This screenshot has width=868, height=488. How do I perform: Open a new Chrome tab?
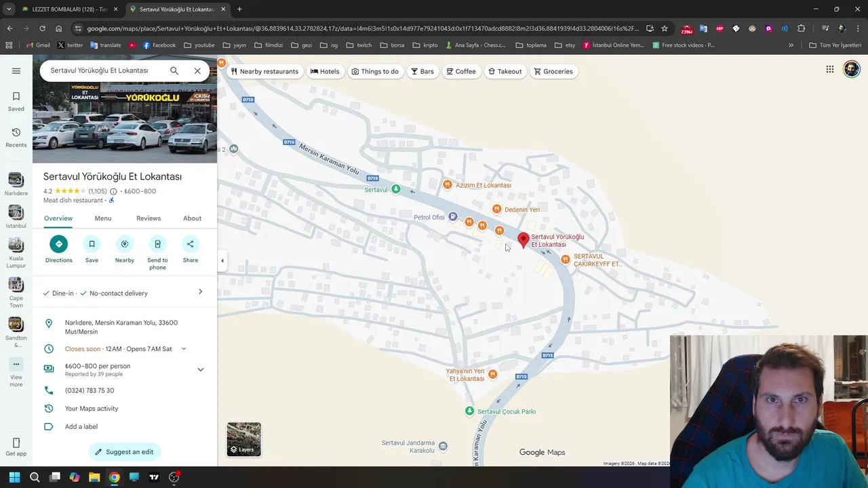239,9
